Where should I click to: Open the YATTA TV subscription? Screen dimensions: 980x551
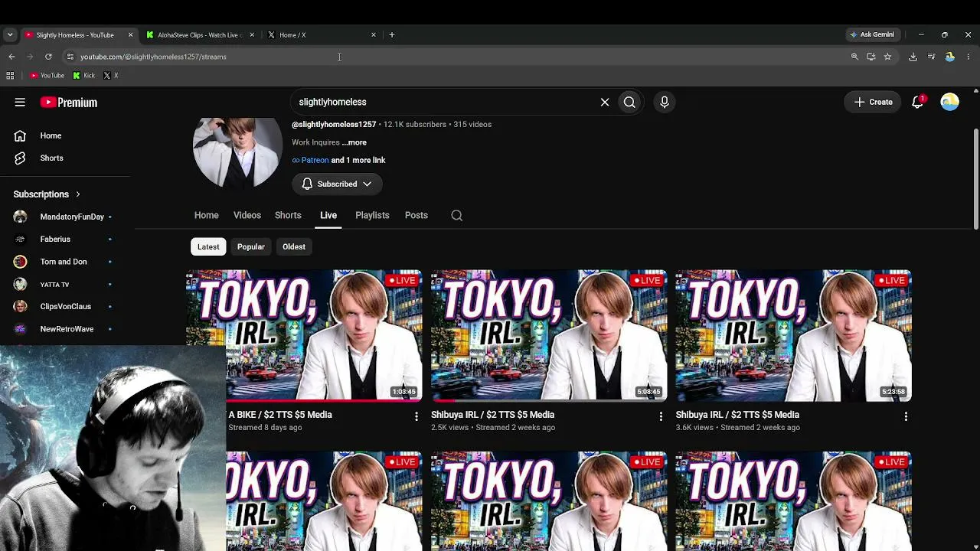(65, 284)
